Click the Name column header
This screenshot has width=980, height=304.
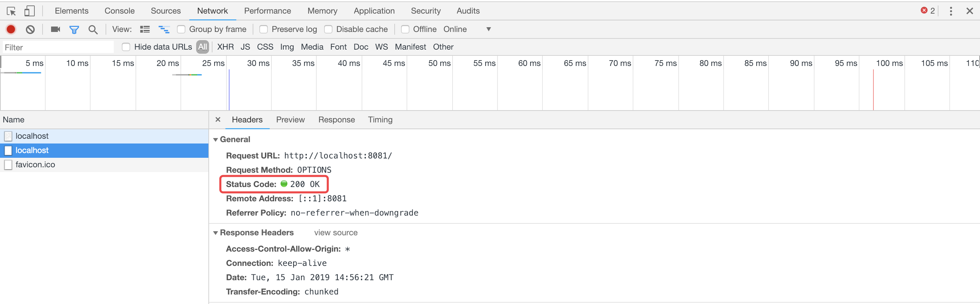(x=104, y=120)
